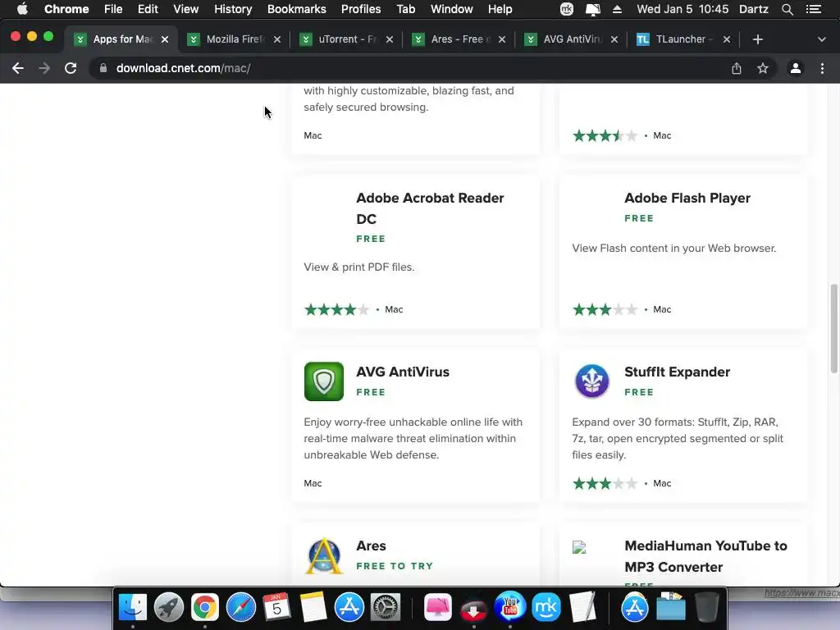Open the mk blue app in the Dock
The height and width of the screenshot is (630, 840).
(x=546, y=608)
